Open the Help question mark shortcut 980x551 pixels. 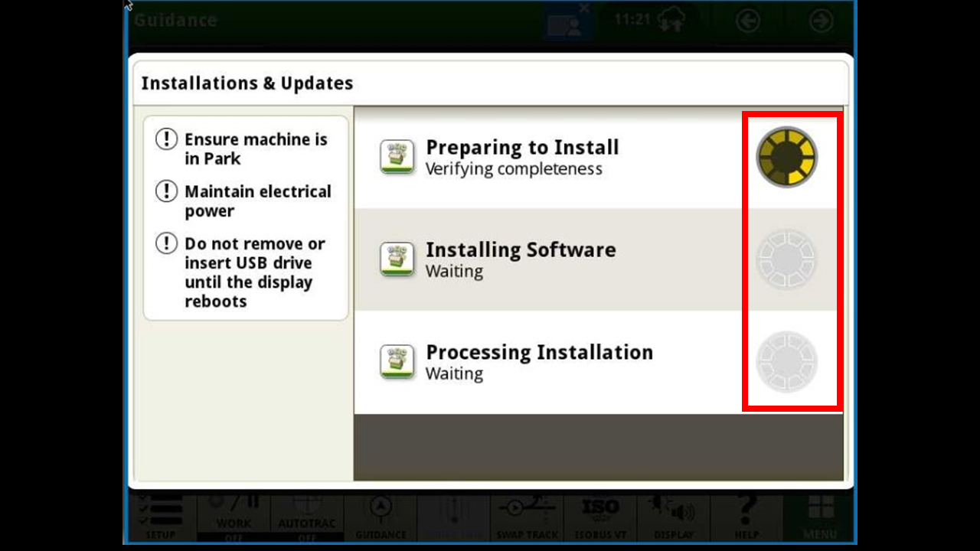[747, 518]
